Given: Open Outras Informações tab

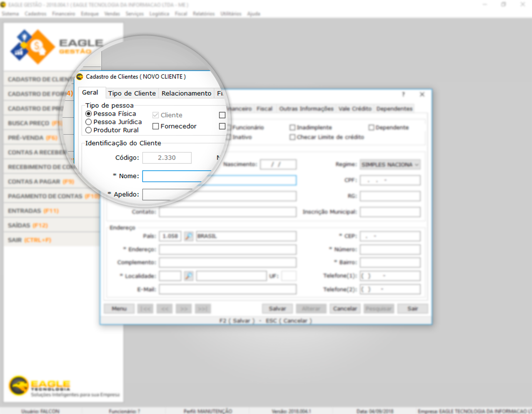Looking at the screenshot, I should (x=306, y=109).
